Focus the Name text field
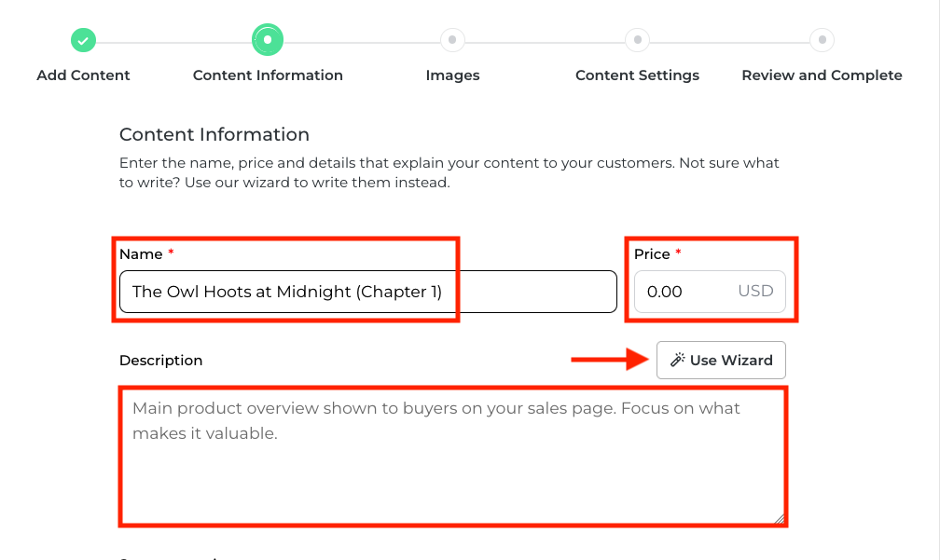The width and height of the screenshot is (940, 560). [x=367, y=292]
